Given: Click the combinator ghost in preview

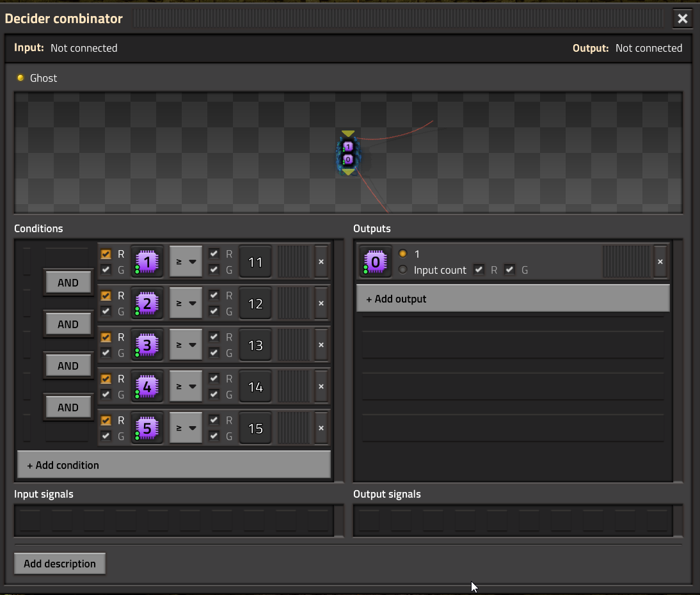Looking at the screenshot, I should (x=347, y=154).
